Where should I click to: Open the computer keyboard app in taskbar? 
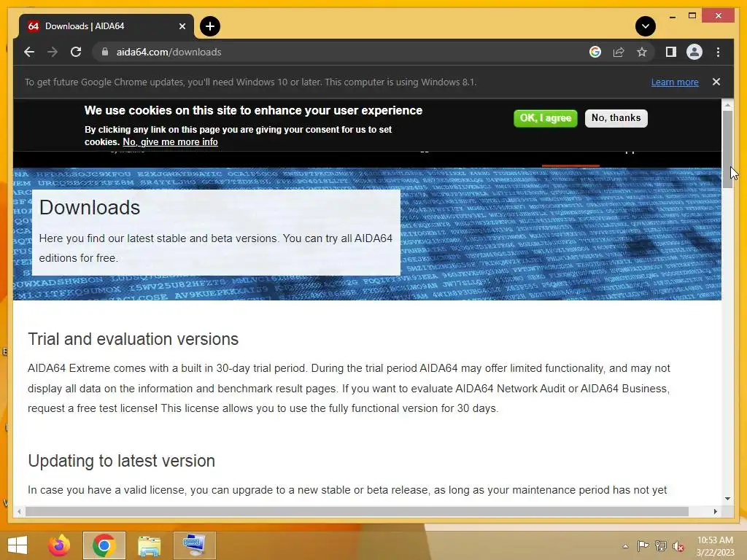pos(194,545)
